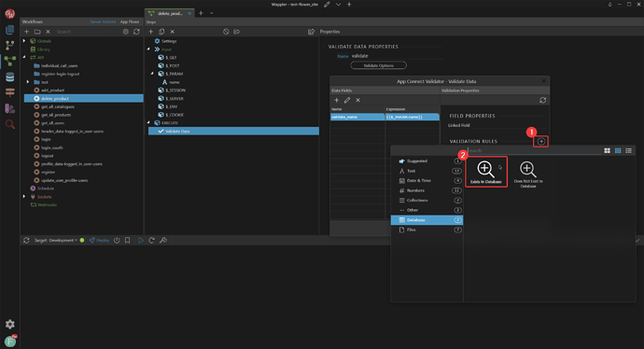Collapse the Input step node
The width and height of the screenshot is (644, 349).
[148, 49]
